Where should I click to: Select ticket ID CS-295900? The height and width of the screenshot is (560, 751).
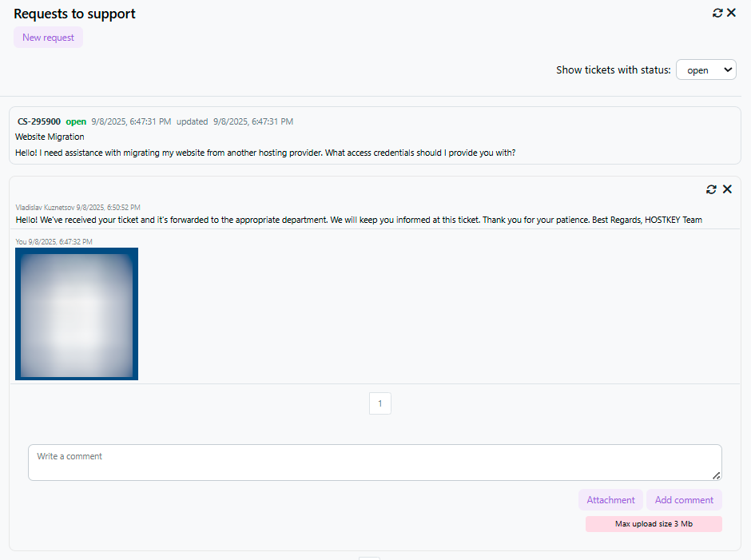38,121
